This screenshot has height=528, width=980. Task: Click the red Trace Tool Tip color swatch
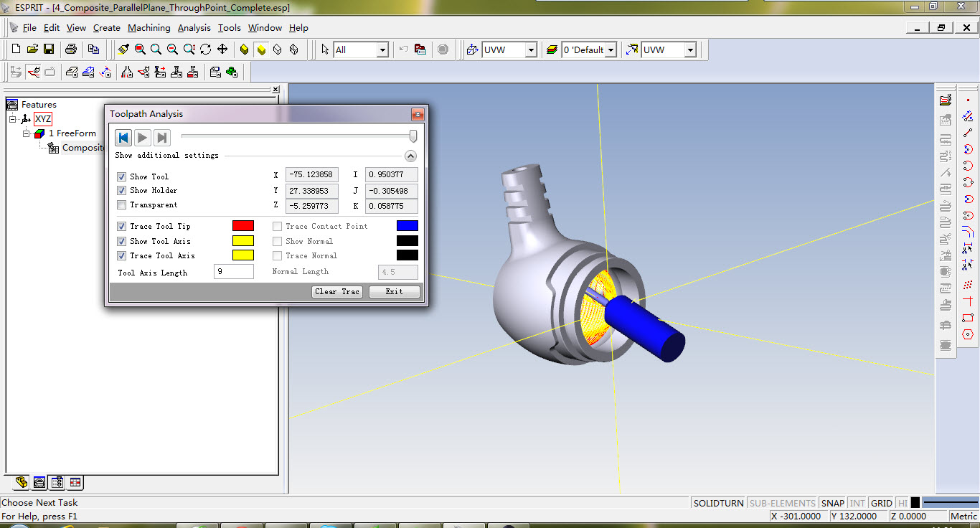point(243,226)
